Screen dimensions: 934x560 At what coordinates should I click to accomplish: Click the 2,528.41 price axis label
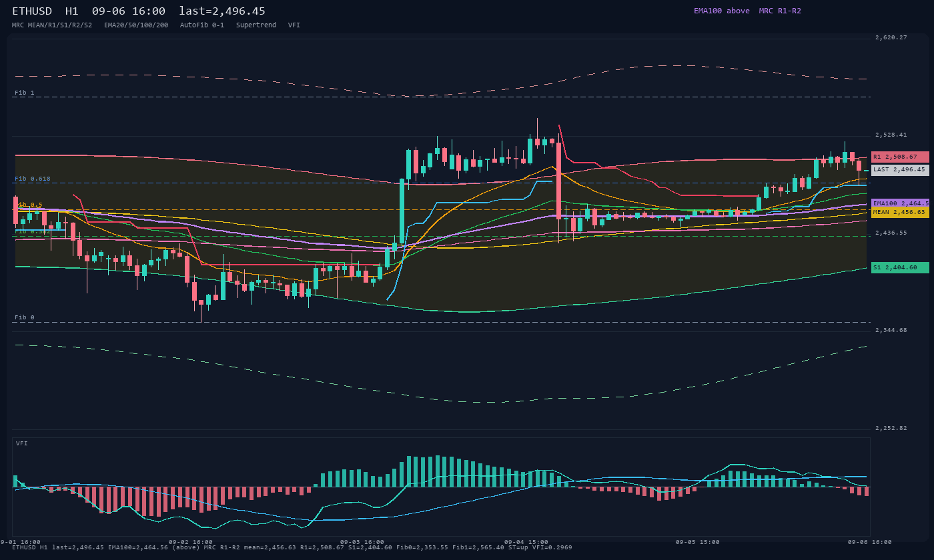click(x=891, y=135)
